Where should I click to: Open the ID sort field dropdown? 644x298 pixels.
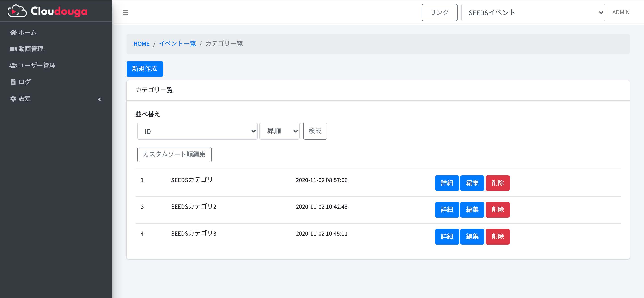[x=197, y=131]
